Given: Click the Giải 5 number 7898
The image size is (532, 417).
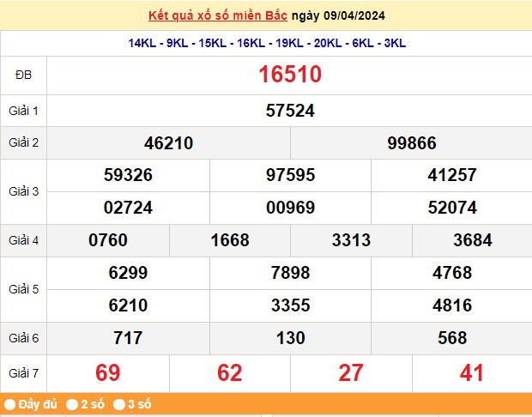Looking at the screenshot, I should [290, 273].
